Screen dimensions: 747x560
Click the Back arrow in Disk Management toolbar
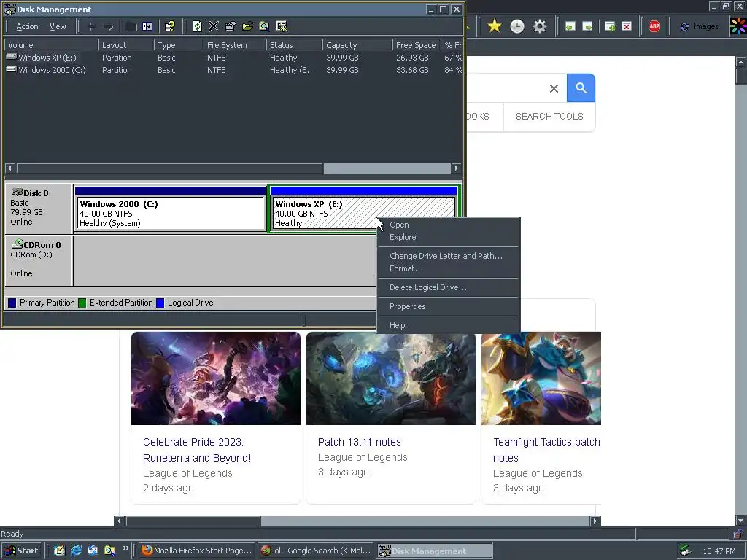(93, 27)
